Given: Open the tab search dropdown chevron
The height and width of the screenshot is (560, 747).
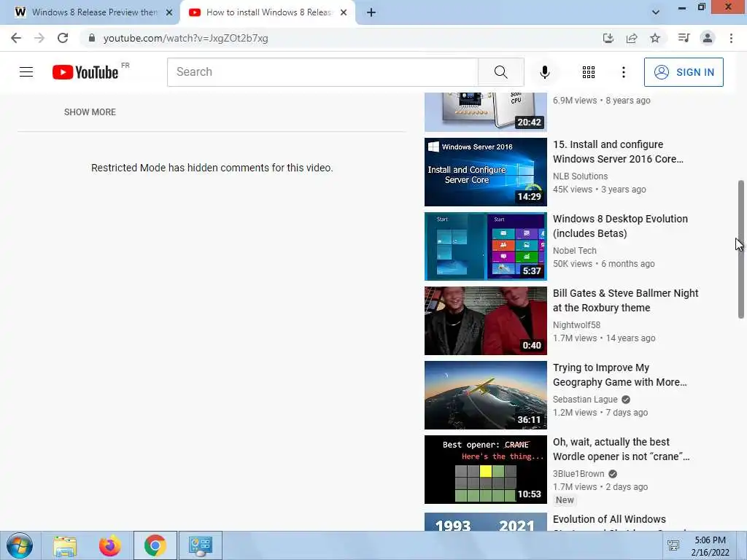Looking at the screenshot, I should click(656, 12).
